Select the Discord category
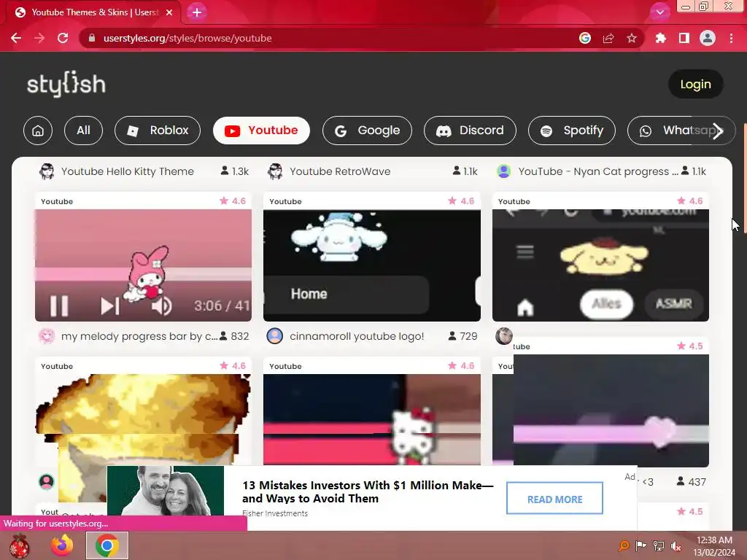Screen dimensions: 747x560 (x=471, y=131)
